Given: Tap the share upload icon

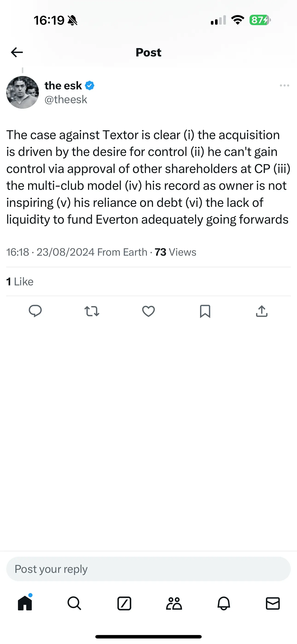Looking at the screenshot, I should tap(262, 311).
